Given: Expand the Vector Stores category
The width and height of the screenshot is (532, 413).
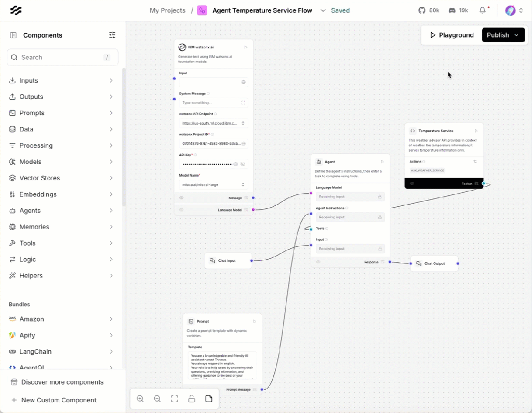Looking at the screenshot, I should click(62, 178).
